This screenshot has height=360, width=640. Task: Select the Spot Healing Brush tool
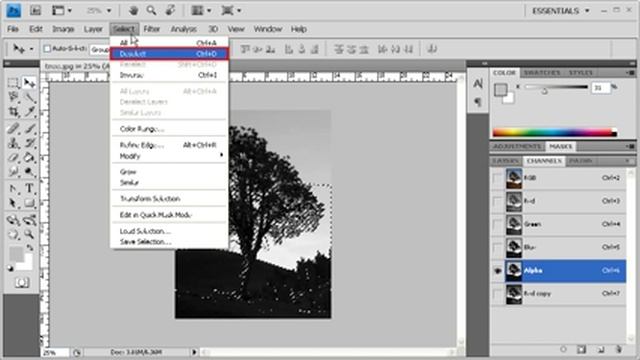pos(13,129)
